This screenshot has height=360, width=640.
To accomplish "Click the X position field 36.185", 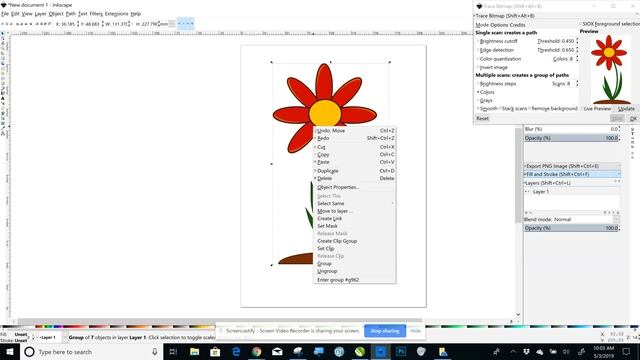I will click(x=68, y=24).
